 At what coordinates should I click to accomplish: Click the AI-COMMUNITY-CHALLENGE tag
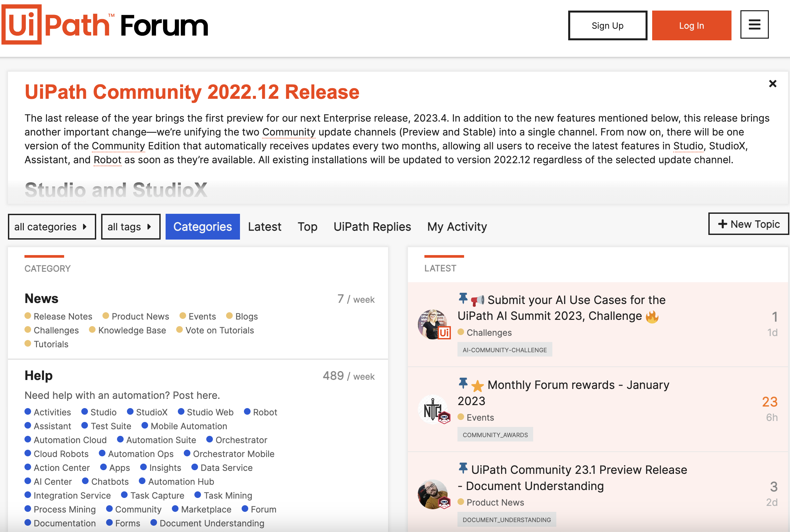[x=504, y=350]
